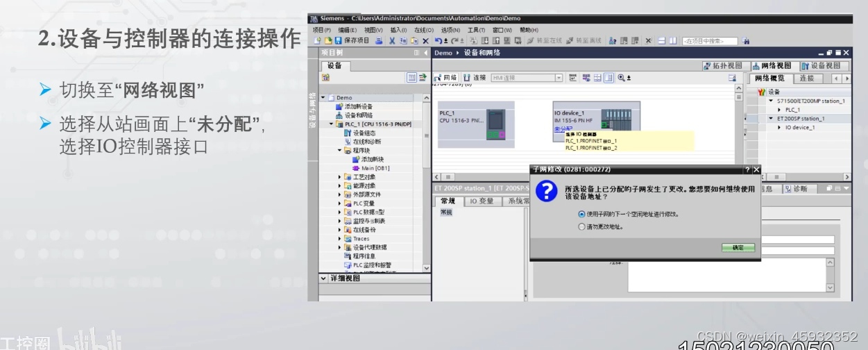The image size is (868, 350).
Task: Click the Add new device icon in tree
Action: pos(339,106)
